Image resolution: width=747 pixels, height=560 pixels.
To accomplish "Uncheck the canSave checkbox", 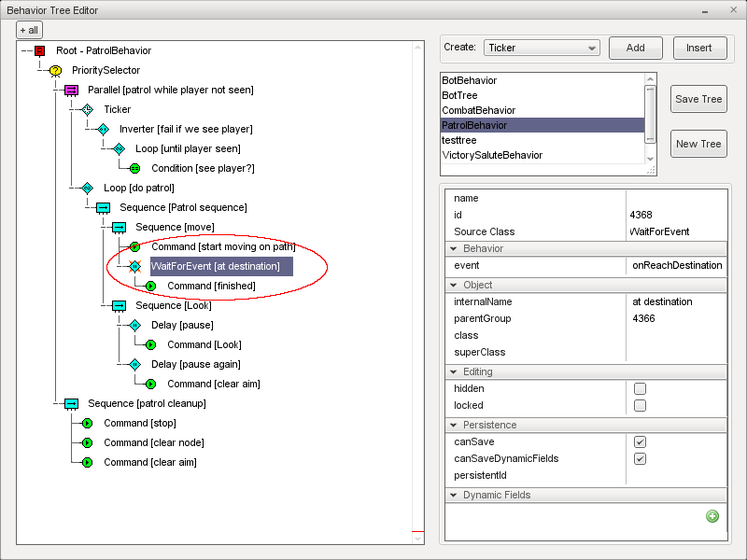I will click(640, 442).
